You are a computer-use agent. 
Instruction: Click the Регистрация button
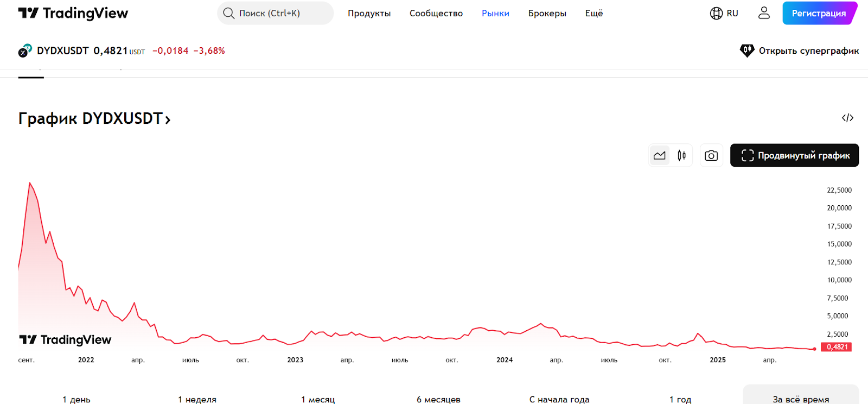point(819,13)
